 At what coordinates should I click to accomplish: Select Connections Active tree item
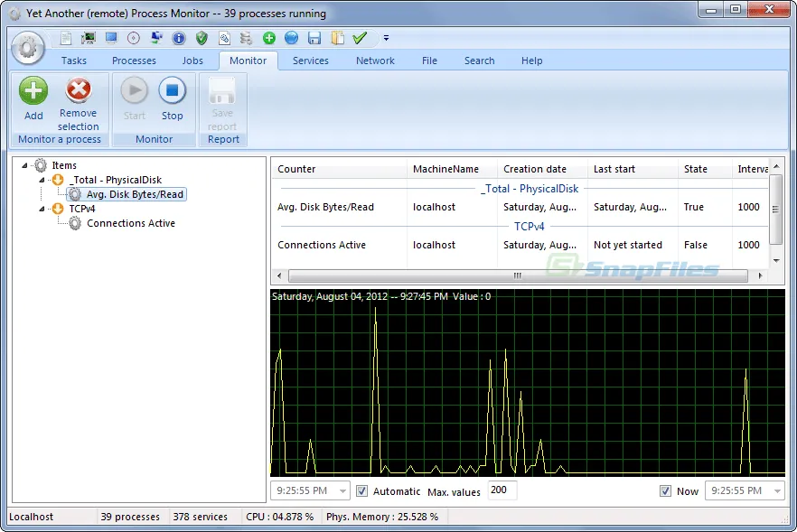click(131, 223)
